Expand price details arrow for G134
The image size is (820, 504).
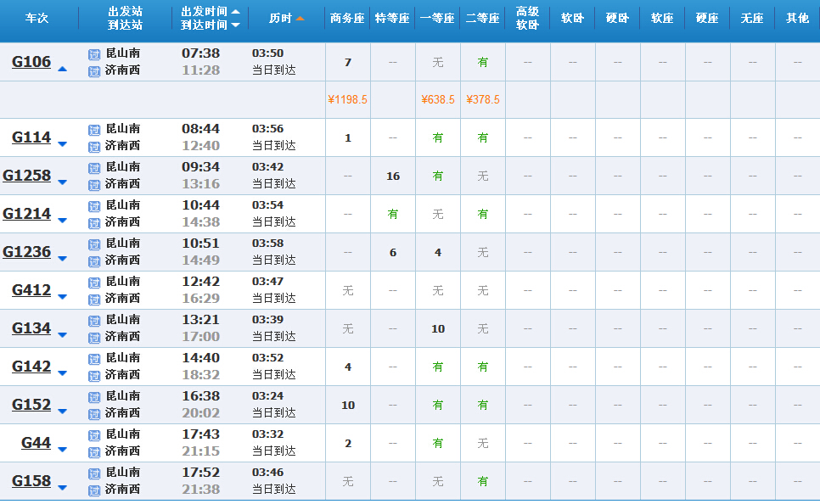click(x=62, y=335)
